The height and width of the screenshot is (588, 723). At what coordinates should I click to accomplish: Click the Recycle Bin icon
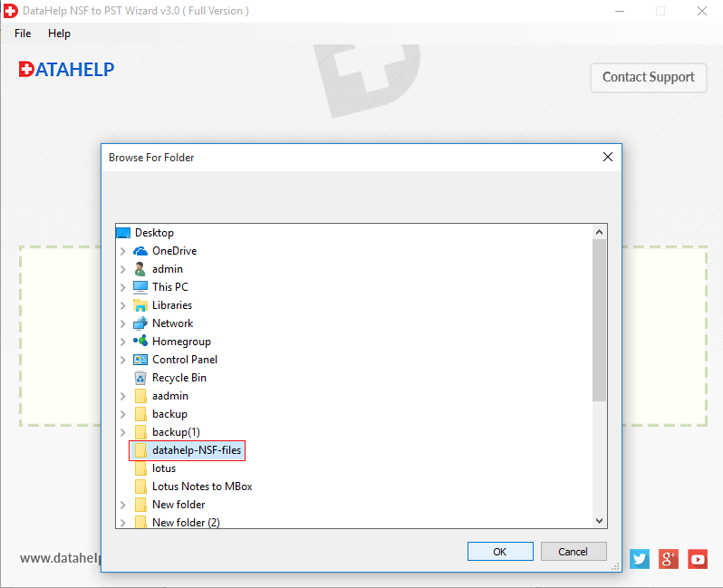click(x=140, y=378)
